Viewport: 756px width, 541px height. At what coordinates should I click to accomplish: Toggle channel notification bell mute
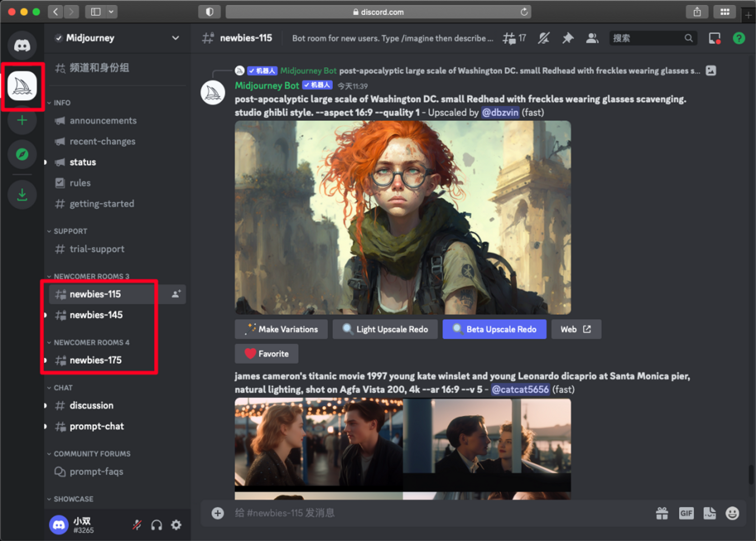(544, 38)
